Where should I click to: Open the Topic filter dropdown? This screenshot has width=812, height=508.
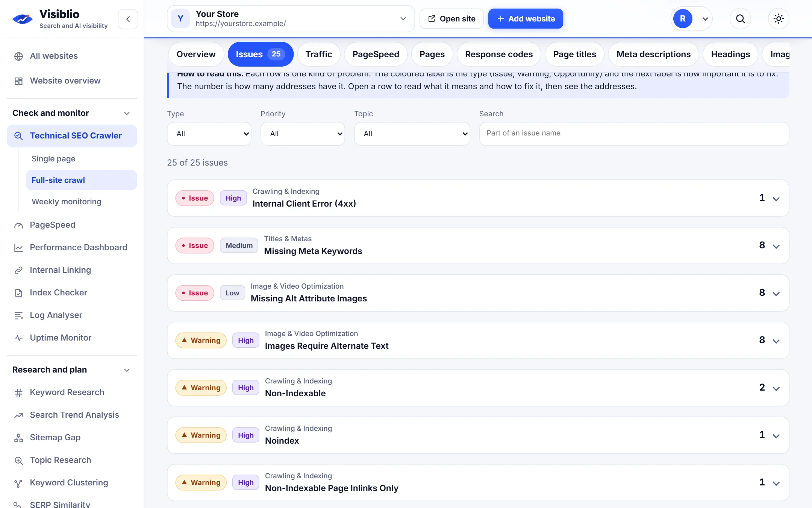pyautogui.click(x=412, y=134)
